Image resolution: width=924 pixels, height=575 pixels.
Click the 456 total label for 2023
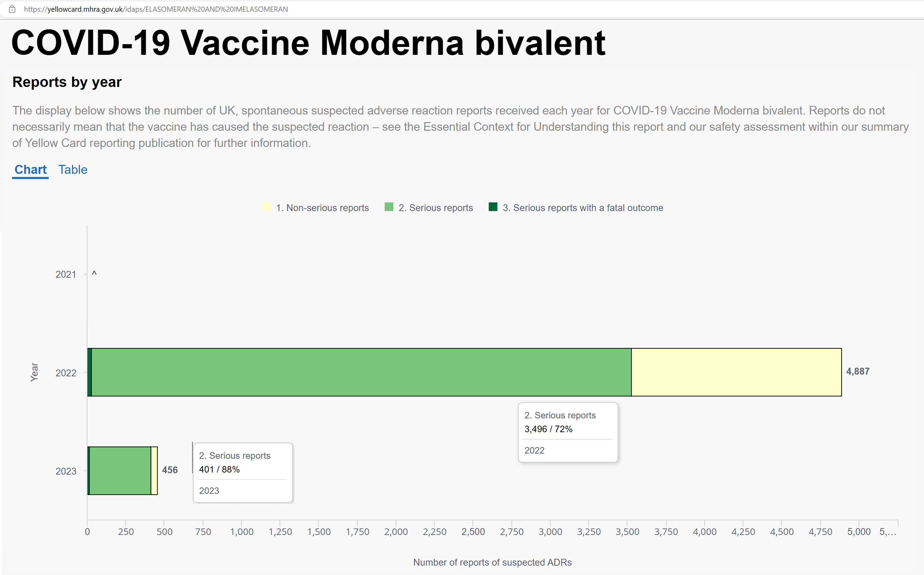pyautogui.click(x=170, y=470)
